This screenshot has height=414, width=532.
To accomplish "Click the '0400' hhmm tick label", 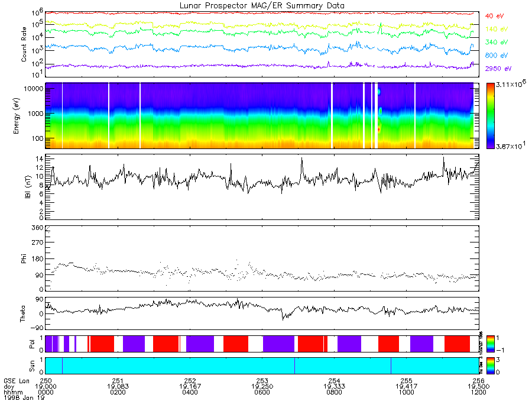I will 190,392.
